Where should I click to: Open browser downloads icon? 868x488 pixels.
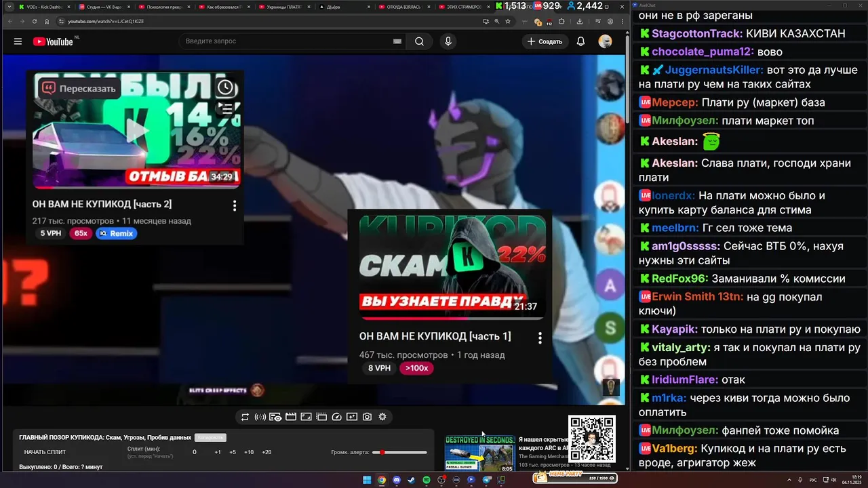point(580,22)
